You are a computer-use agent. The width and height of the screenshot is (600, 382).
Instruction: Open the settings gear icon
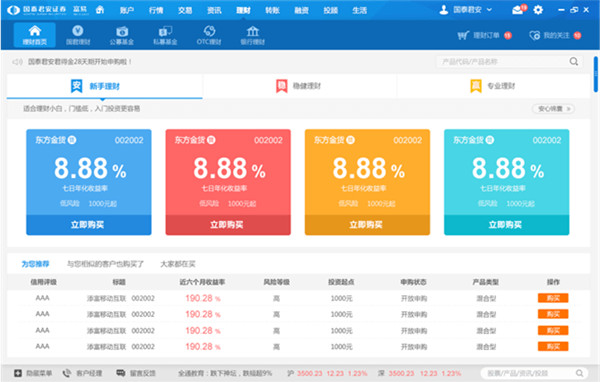click(538, 10)
